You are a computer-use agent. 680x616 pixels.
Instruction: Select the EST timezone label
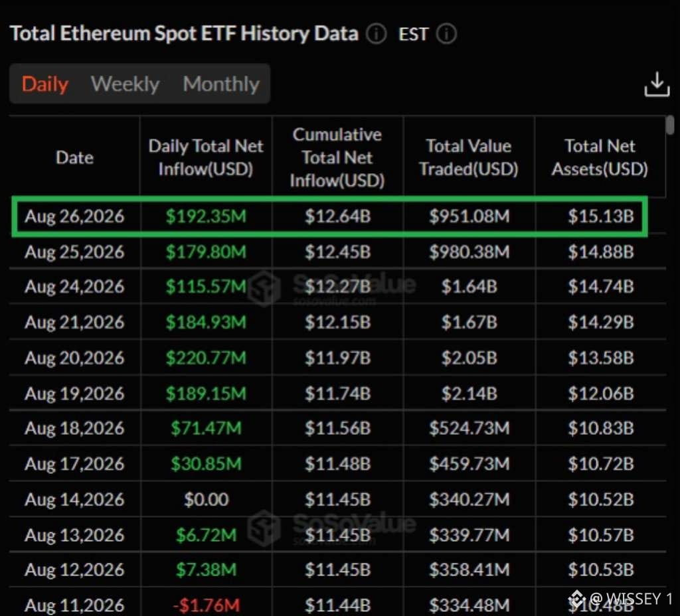(x=413, y=35)
